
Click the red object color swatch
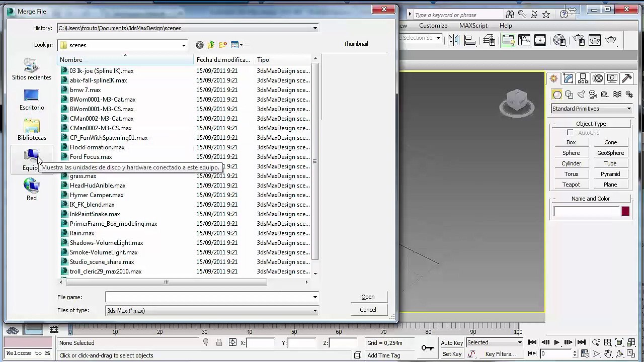pos(625,212)
